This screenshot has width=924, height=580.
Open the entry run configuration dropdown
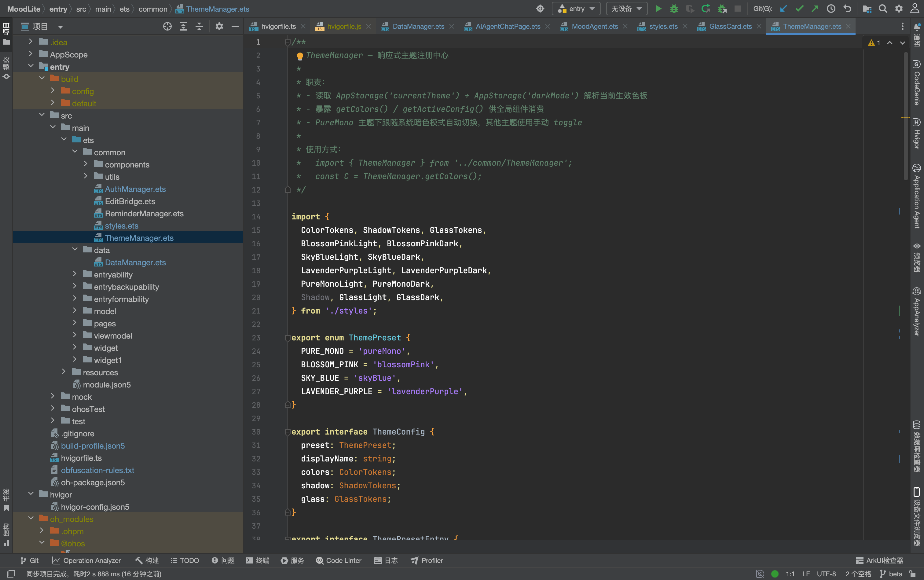[576, 9]
